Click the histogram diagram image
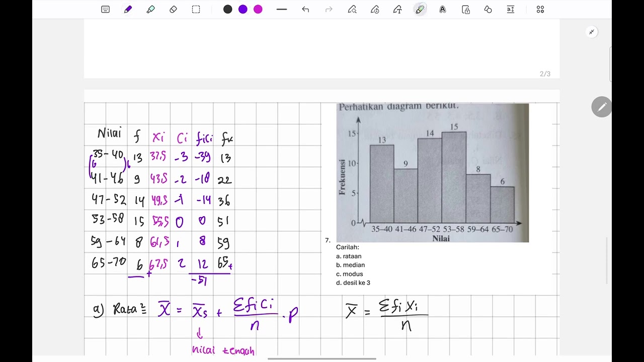The height and width of the screenshot is (362, 644). pos(433,173)
